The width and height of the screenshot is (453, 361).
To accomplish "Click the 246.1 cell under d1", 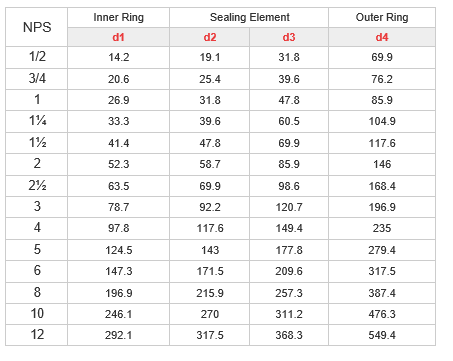I will [x=119, y=314].
